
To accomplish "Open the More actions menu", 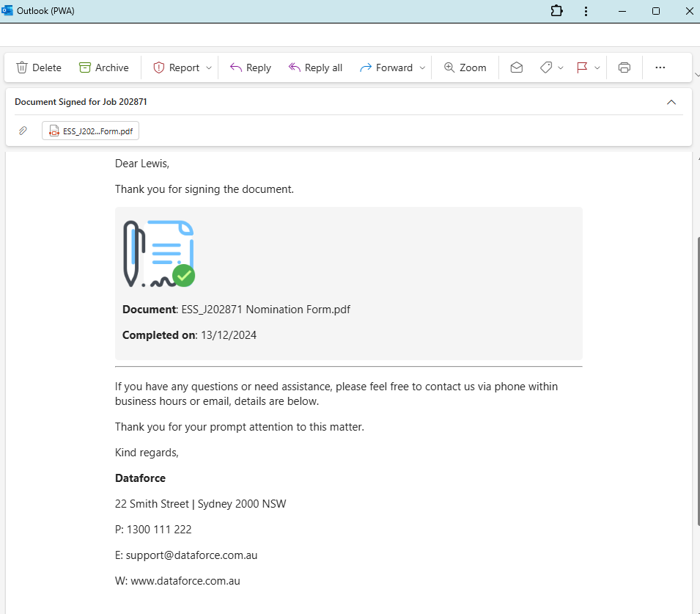I will (660, 67).
